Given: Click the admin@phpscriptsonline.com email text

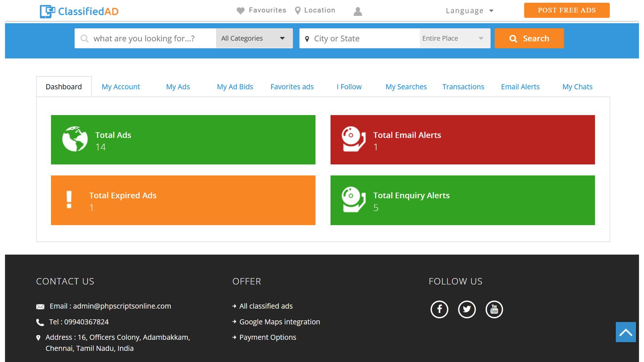Looking at the screenshot, I should (x=122, y=306).
